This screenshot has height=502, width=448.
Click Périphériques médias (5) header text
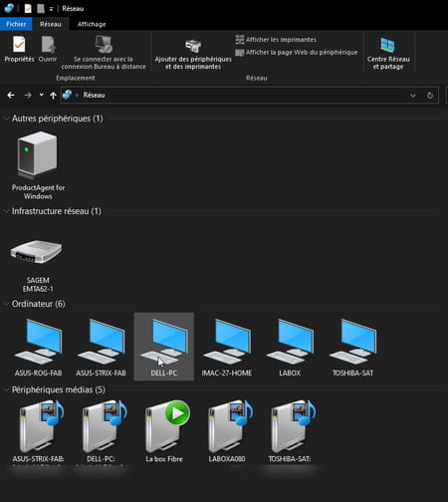59,389
